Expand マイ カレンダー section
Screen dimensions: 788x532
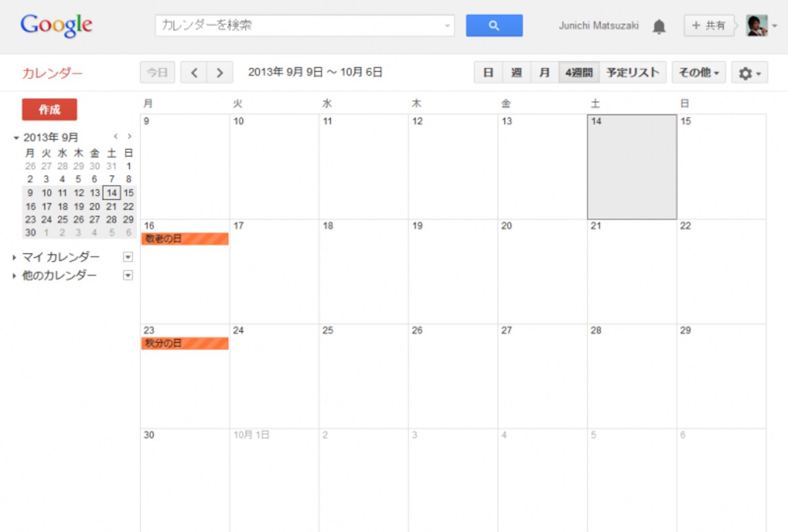[16, 257]
